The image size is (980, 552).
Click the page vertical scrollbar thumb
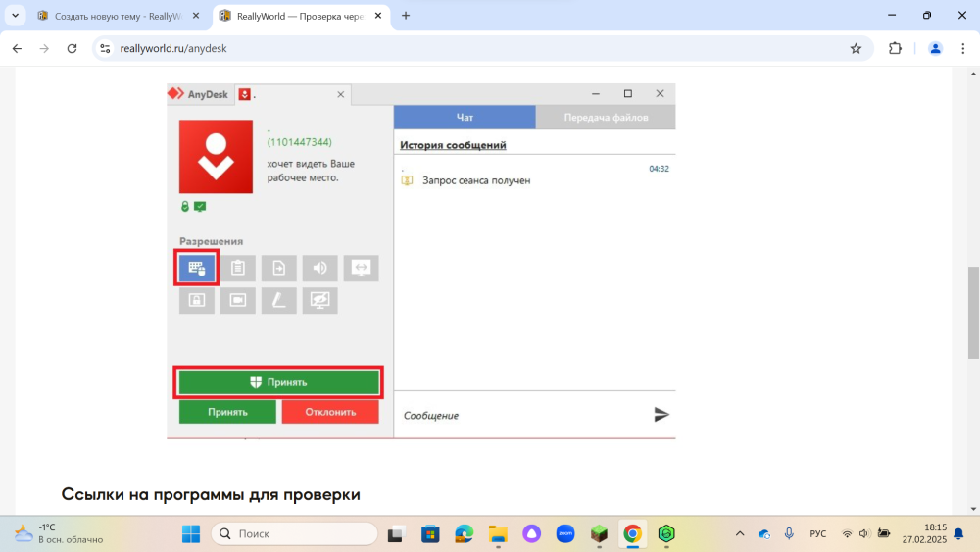[973, 313]
